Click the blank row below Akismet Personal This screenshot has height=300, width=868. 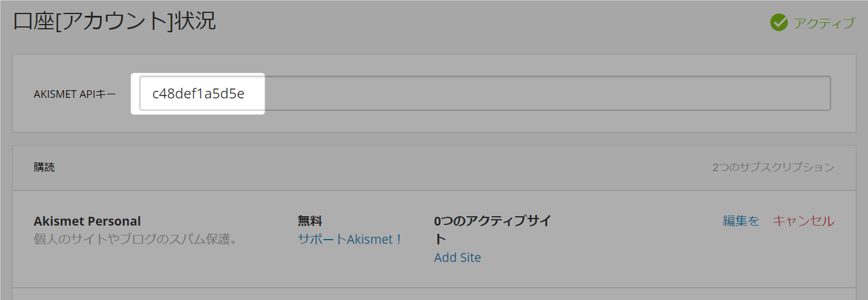[434, 294]
